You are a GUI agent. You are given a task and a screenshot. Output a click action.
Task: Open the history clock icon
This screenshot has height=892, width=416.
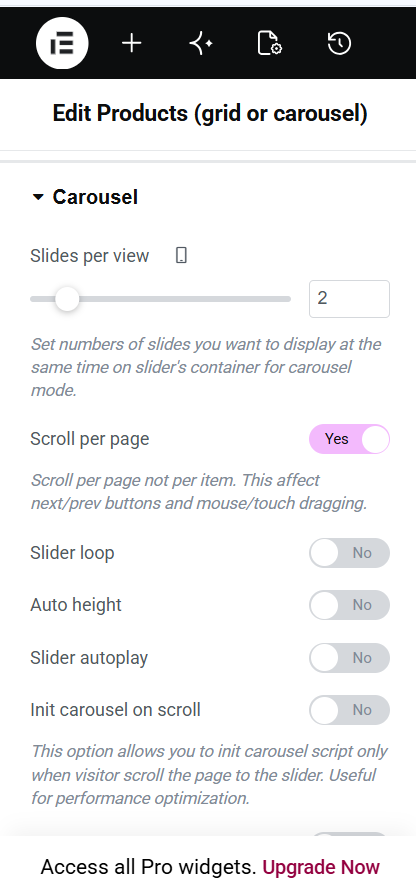[x=339, y=44]
